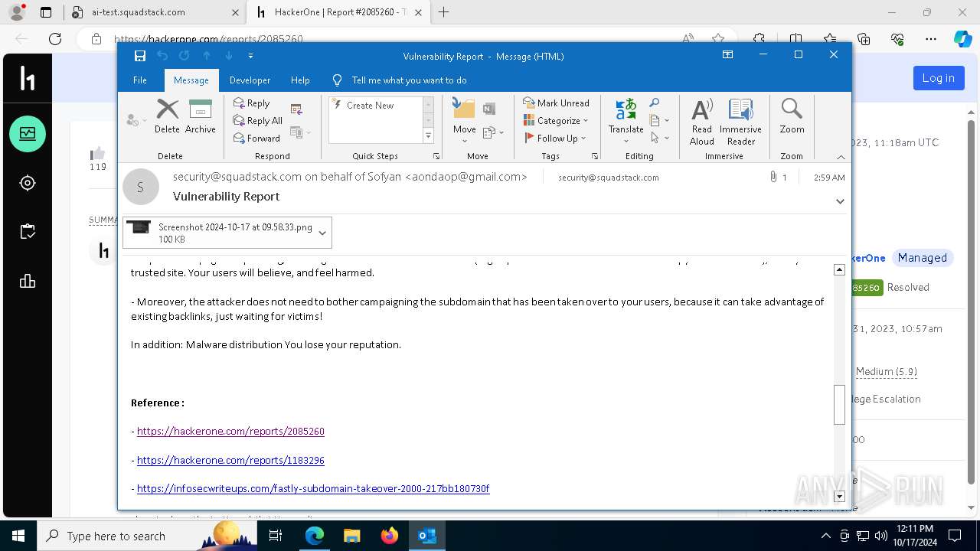Select Create New quick step
This screenshot has height=551, width=980.
tap(370, 106)
